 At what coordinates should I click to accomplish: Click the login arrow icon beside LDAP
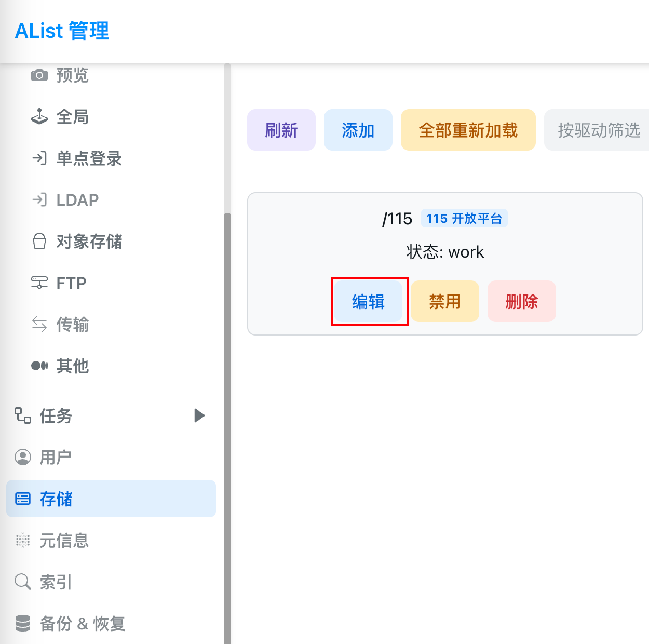39,199
